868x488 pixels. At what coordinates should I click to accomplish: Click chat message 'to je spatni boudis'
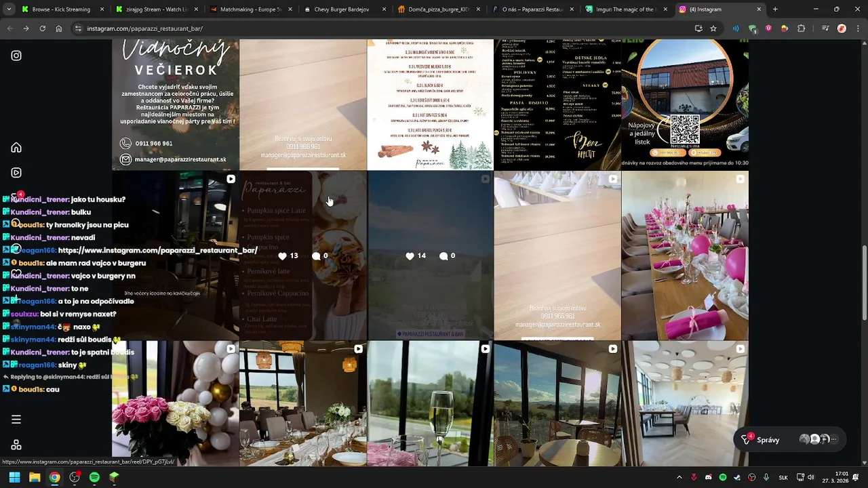pyautogui.click(x=103, y=352)
